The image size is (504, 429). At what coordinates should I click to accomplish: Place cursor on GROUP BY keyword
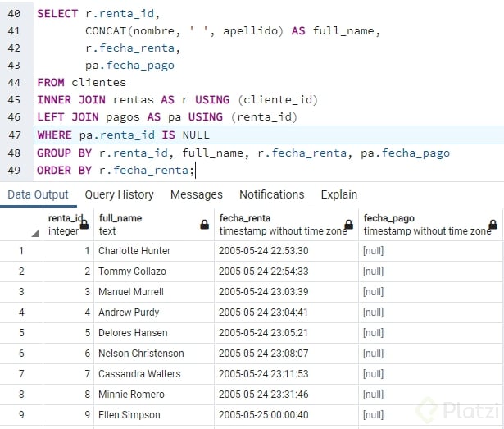point(64,153)
